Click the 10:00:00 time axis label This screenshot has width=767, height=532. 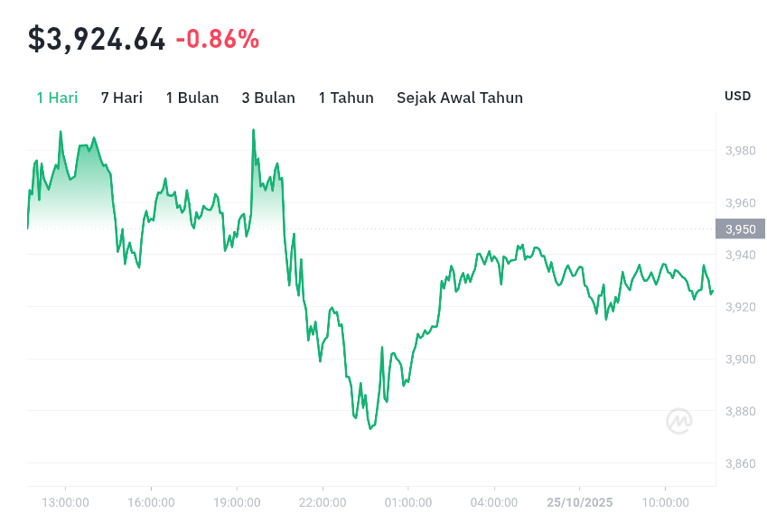coord(665,502)
